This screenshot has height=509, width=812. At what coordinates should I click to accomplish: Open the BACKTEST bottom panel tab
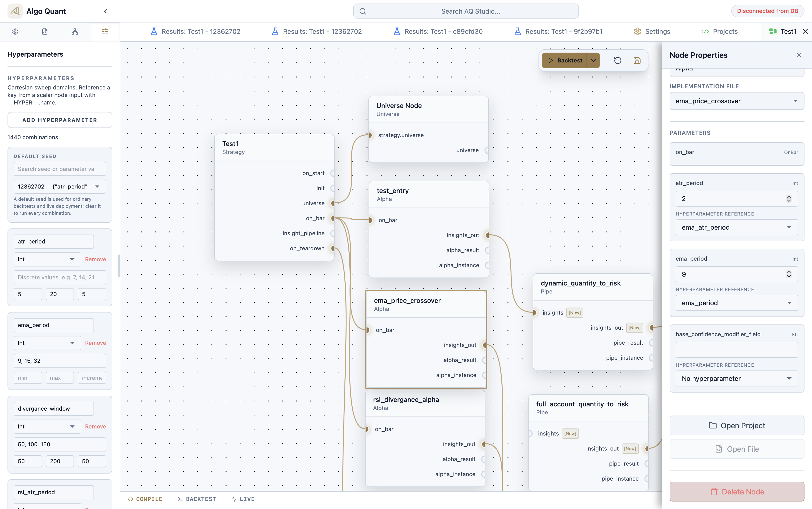[x=197, y=499]
